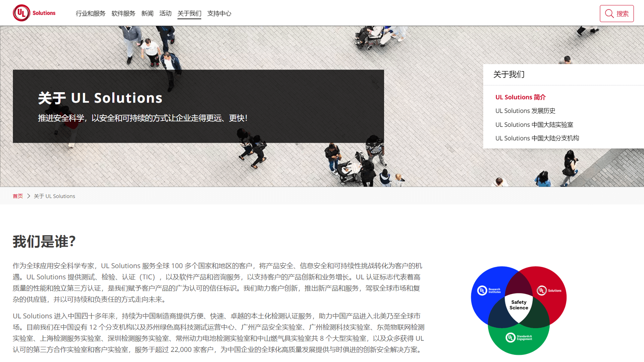This screenshot has height=362, width=644.
Task: Click the blue Research Institutes circle logo
Action: click(489, 290)
